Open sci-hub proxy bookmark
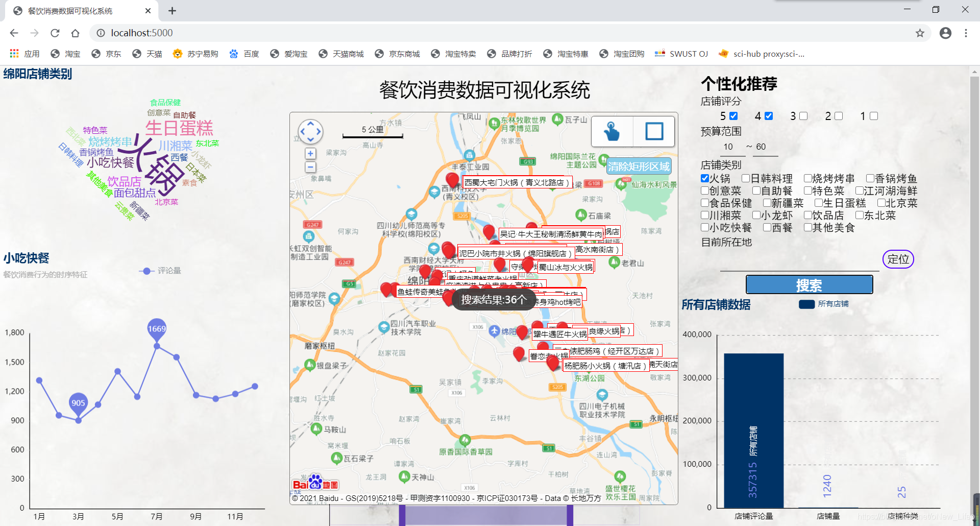 pos(761,54)
